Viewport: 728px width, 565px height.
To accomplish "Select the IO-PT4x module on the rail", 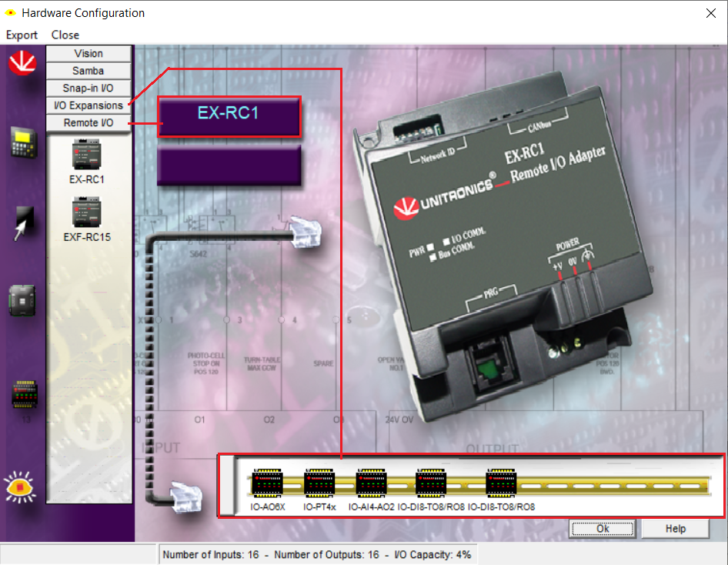I will click(319, 483).
